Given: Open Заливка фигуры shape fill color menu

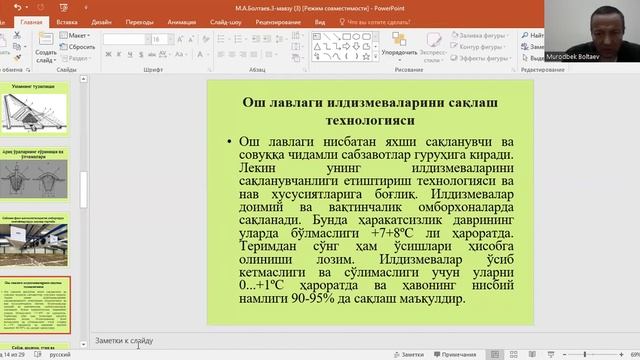Looking at the screenshot, I should [x=480, y=36].
